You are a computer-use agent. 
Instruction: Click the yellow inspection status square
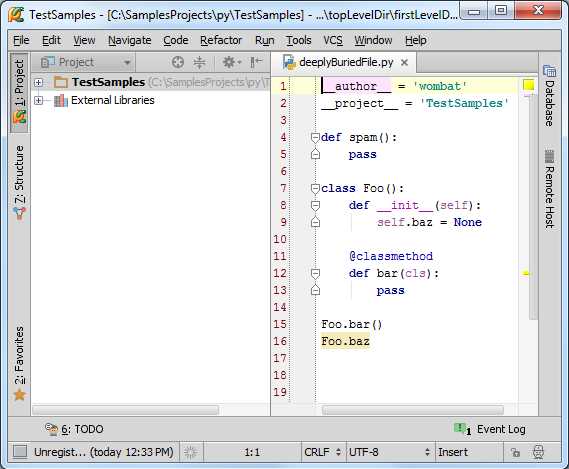pyautogui.click(x=529, y=85)
